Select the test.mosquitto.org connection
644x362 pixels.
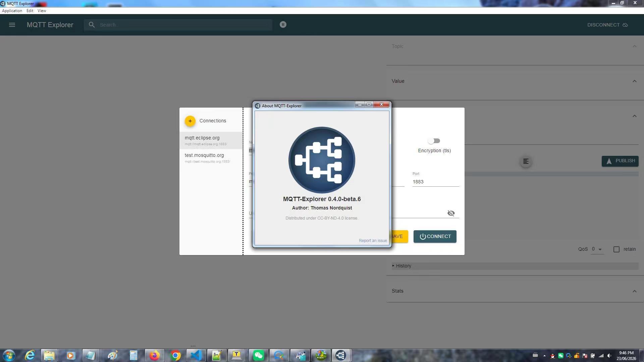[x=211, y=158]
